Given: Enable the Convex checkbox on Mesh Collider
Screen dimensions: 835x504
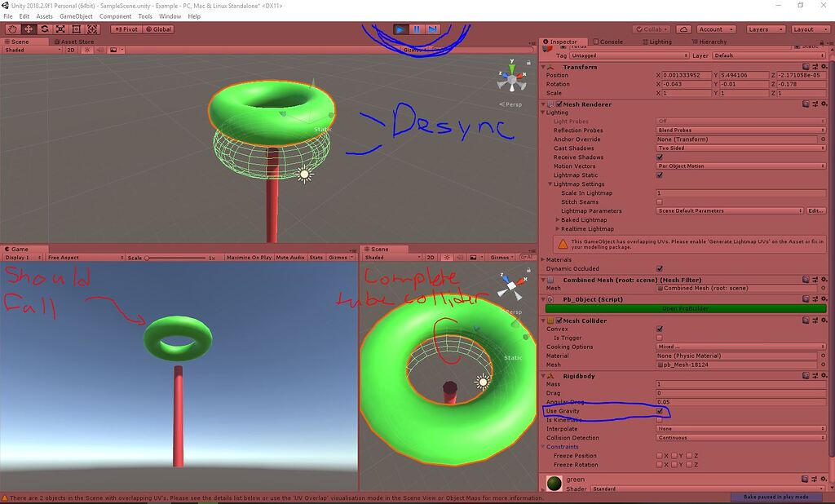Looking at the screenshot, I should tap(660, 328).
